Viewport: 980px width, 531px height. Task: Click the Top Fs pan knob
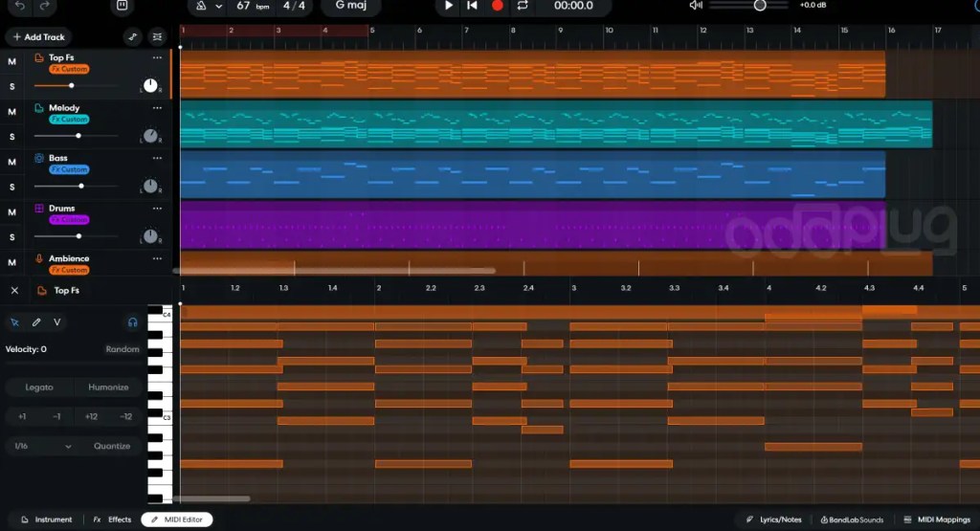coord(150,85)
